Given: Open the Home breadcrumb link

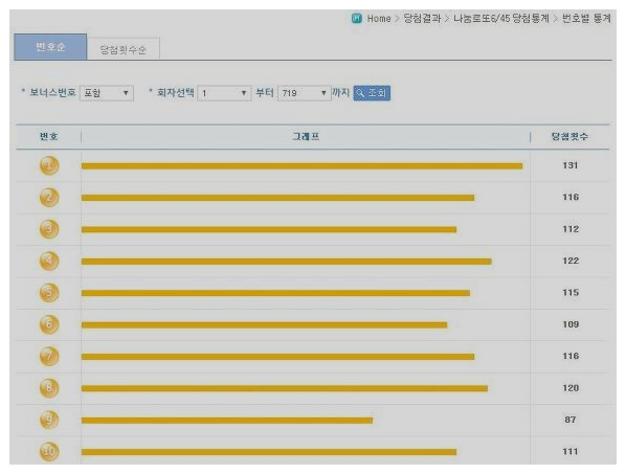Looking at the screenshot, I should 379,18.
